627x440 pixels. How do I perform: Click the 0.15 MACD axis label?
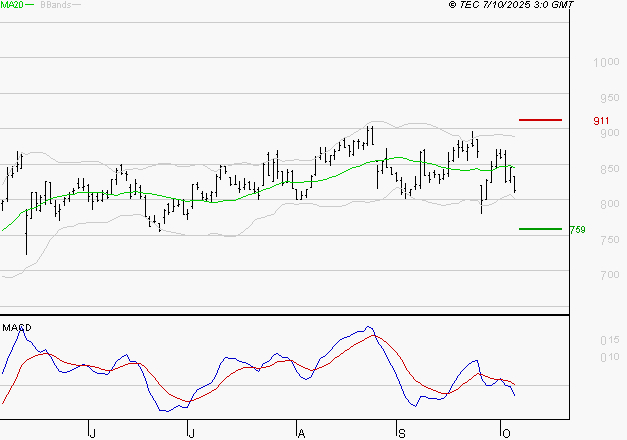[x=609, y=340]
